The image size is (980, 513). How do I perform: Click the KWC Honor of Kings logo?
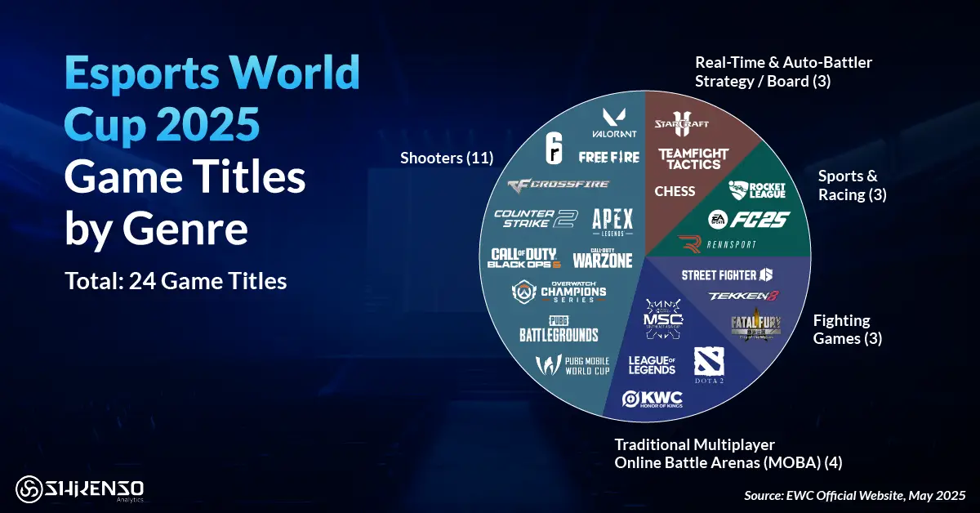coord(653,399)
